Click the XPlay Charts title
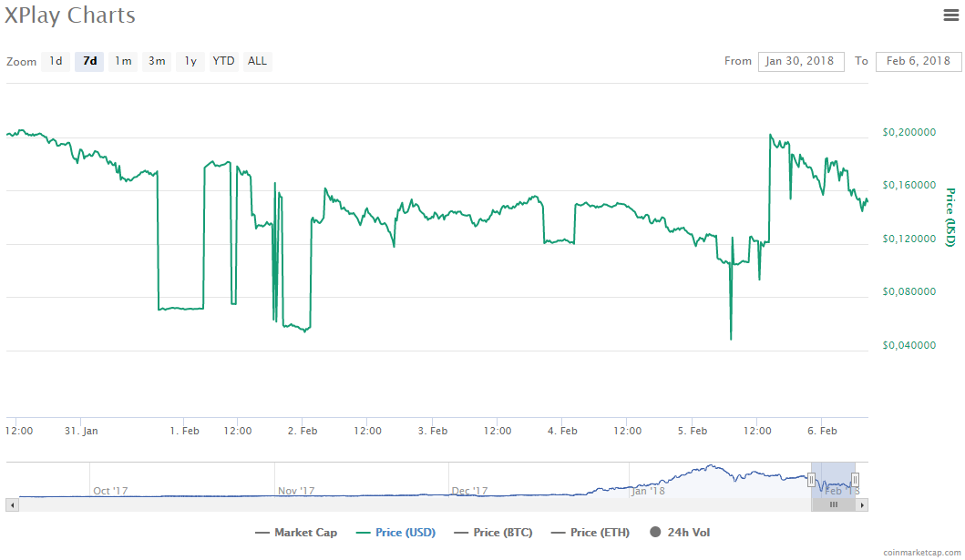This screenshot has width=965, height=560. tap(69, 15)
